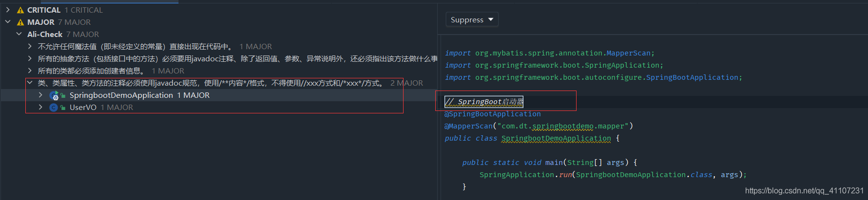The image size is (868, 200).
Task: Expand the CRITICAL severity group
Action: (8, 10)
